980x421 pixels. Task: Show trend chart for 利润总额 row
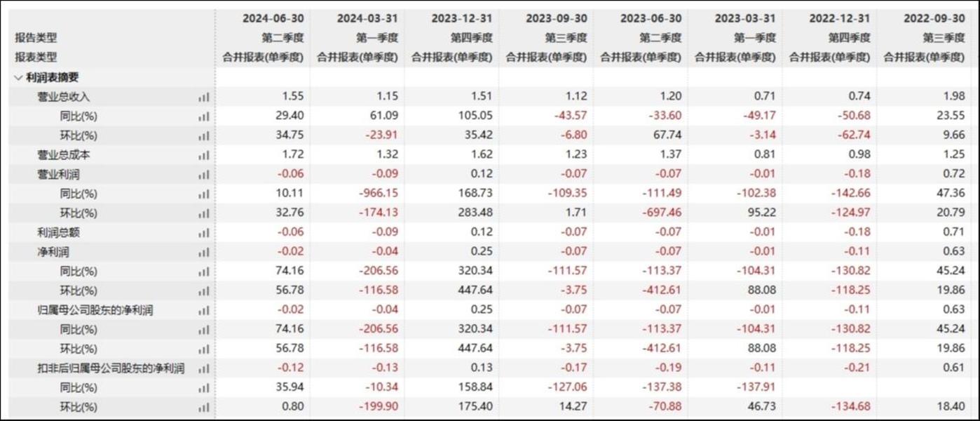click(203, 233)
